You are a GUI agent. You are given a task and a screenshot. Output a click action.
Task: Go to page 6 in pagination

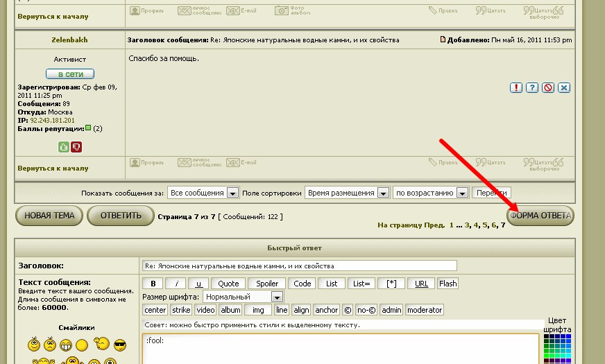(x=494, y=225)
